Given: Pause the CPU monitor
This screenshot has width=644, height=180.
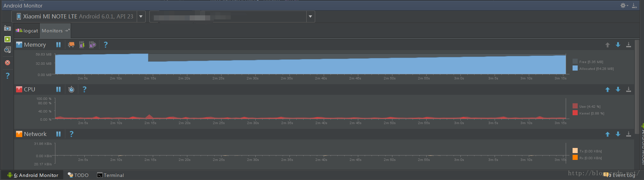Looking at the screenshot, I should [x=58, y=89].
